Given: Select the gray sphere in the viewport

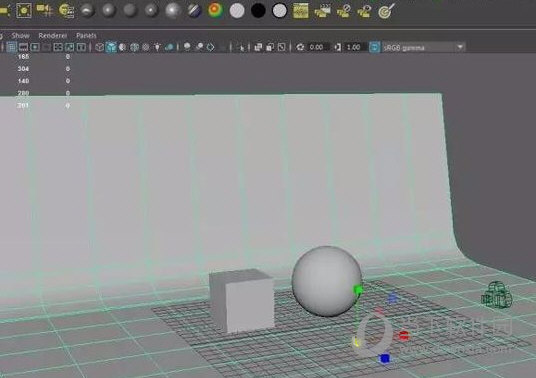Looking at the screenshot, I should 327,281.
